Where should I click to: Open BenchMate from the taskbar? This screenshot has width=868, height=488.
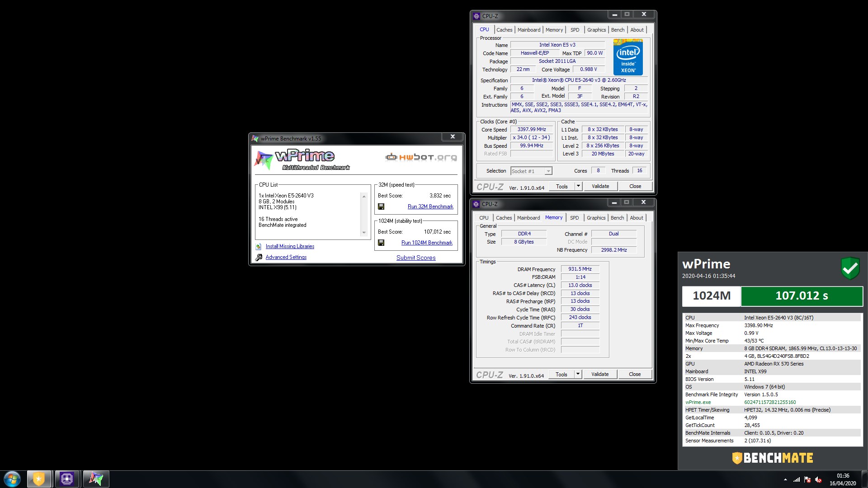(39, 479)
